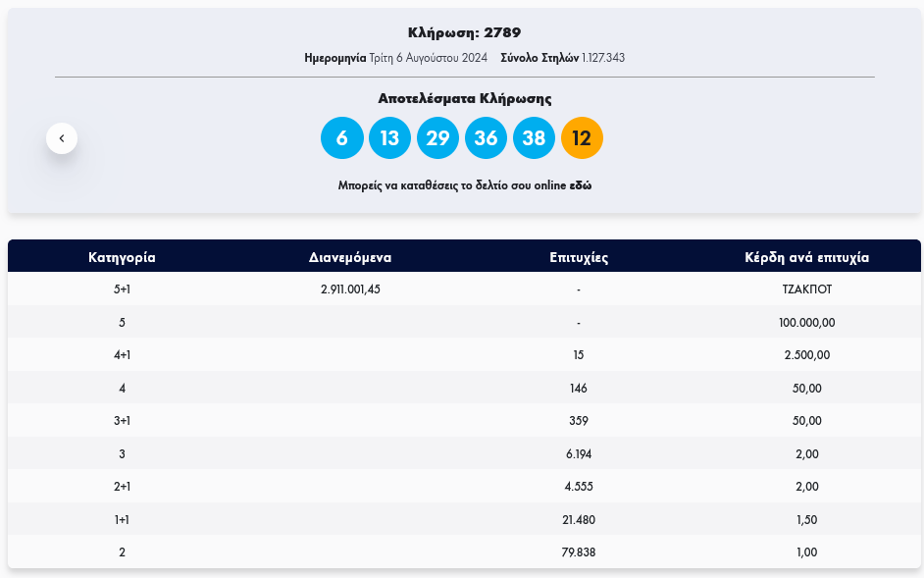924x578 pixels.
Task: Click the Κέρδη ανά επιτυχία column header
Action: tap(807, 258)
